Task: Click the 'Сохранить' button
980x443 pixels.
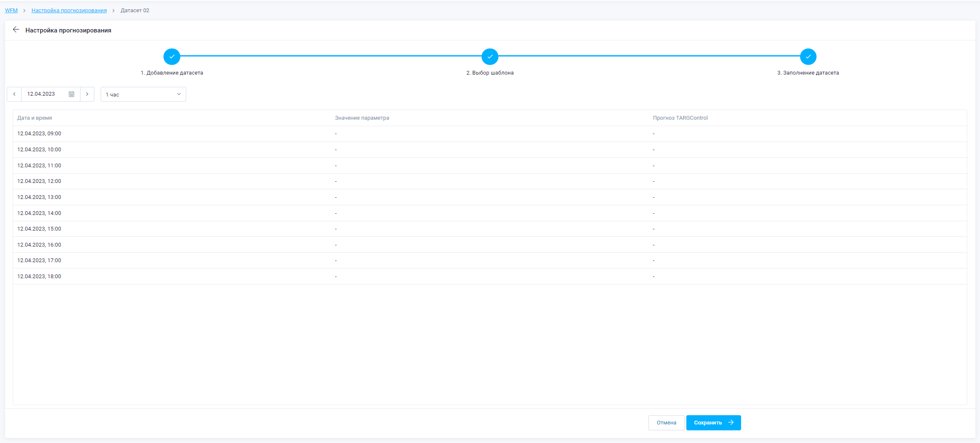Action: [714, 423]
